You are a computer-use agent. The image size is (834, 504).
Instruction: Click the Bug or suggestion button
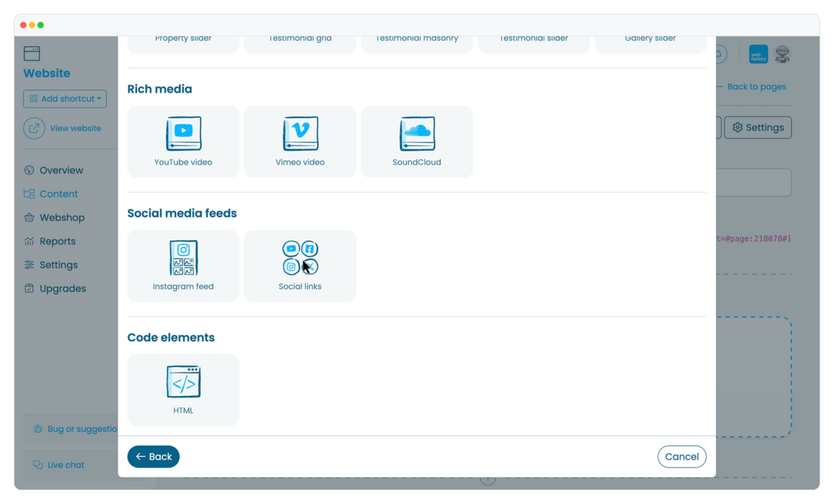(x=71, y=429)
